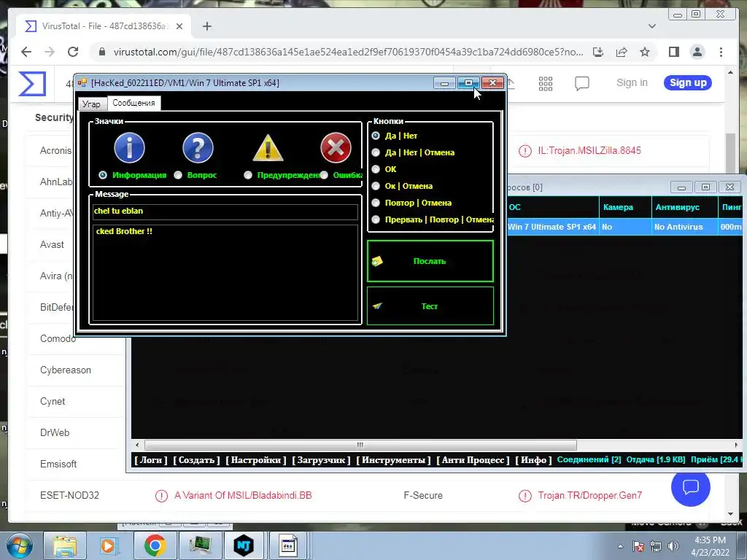
Task: Open the [ Создать ] menu
Action: (x=196, y=460)
